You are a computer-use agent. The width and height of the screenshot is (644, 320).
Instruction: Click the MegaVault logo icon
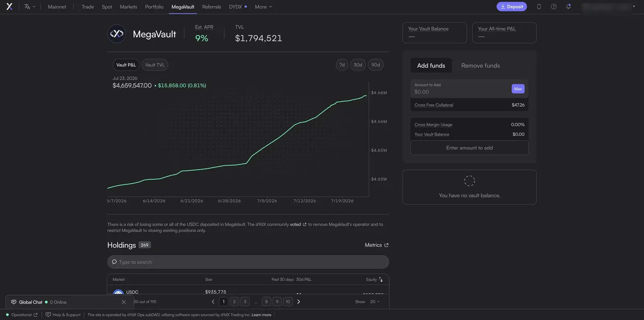[117, 34]
